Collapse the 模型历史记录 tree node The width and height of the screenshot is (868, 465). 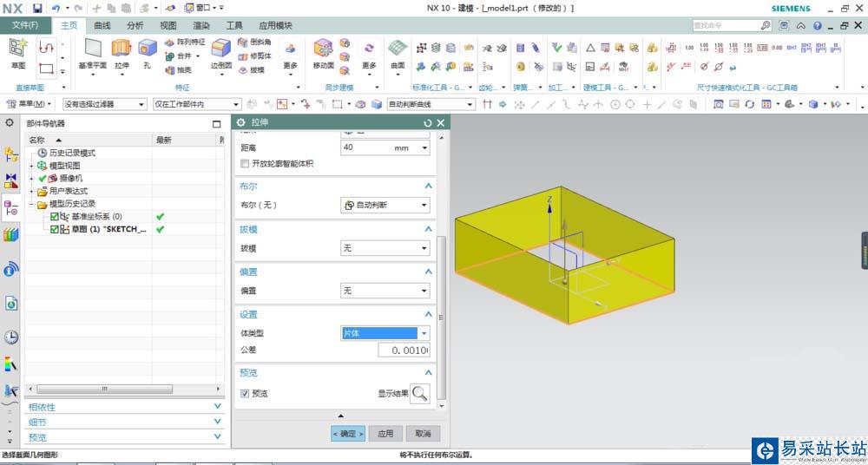click(31, 204)
